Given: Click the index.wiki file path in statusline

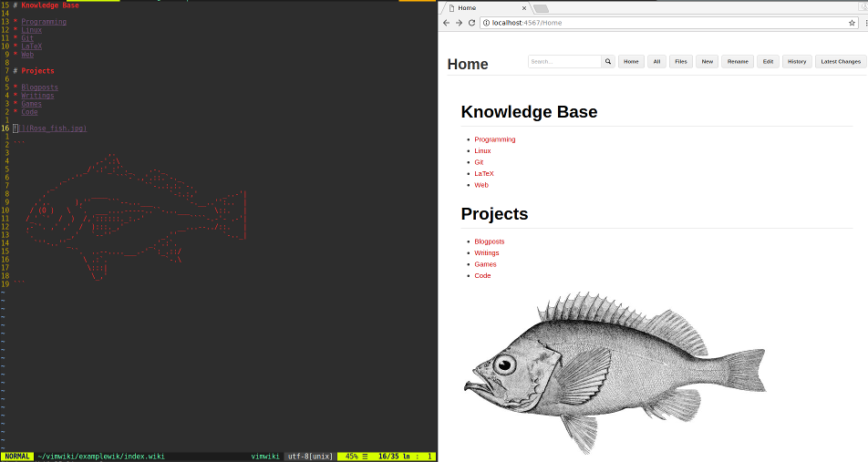Looking at the screenshot, I should 101,457.
